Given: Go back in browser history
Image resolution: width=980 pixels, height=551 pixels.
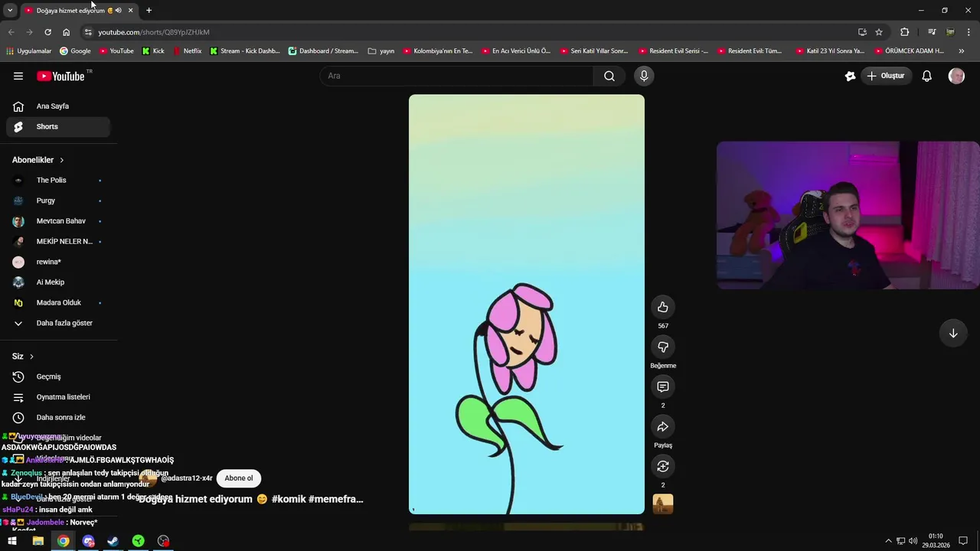Looking at the screenshot, I should point(11,32).
